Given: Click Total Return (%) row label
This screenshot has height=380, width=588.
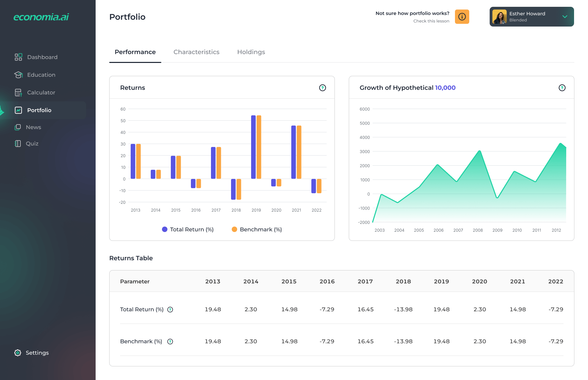Looking at the screenshot, I should [x=142, y=310].
